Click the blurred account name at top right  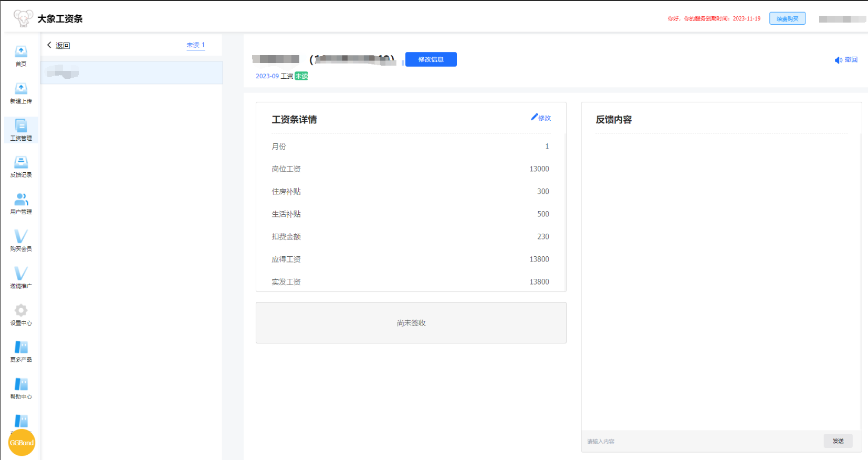click(x=842, y=19)
